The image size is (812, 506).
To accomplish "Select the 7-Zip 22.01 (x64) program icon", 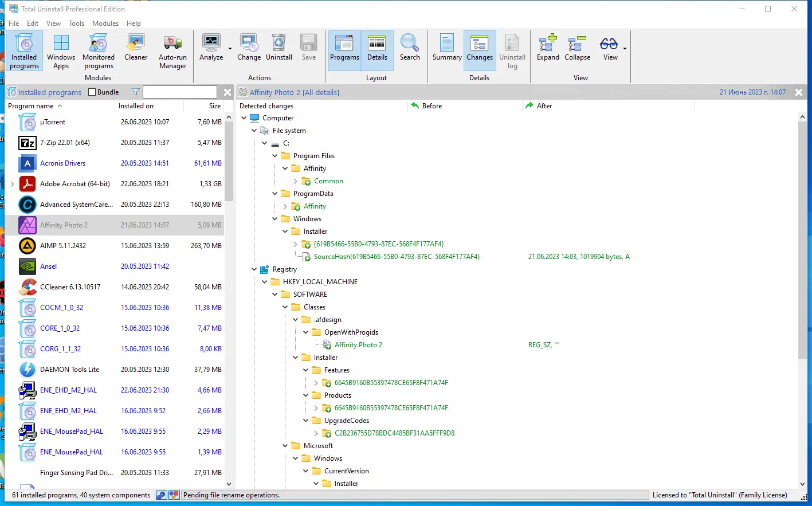I will (x=28, y=143).
